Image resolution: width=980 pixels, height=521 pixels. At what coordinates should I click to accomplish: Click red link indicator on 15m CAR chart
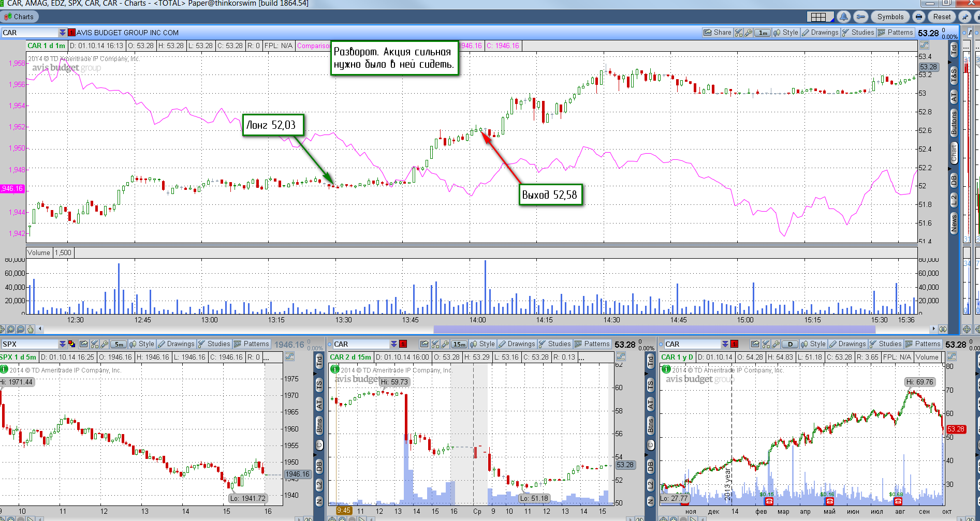pos(403,344)
